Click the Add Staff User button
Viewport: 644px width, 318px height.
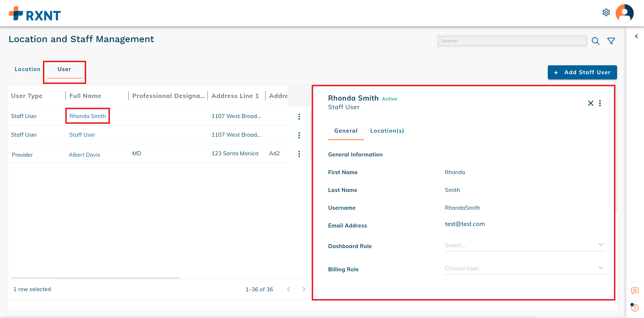coord(582,72)
